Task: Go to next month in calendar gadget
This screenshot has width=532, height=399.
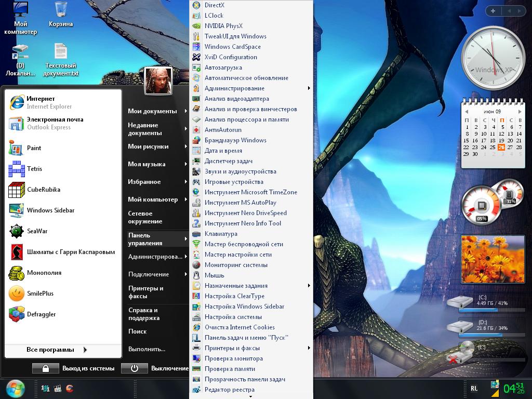Action: click(520, 112)
